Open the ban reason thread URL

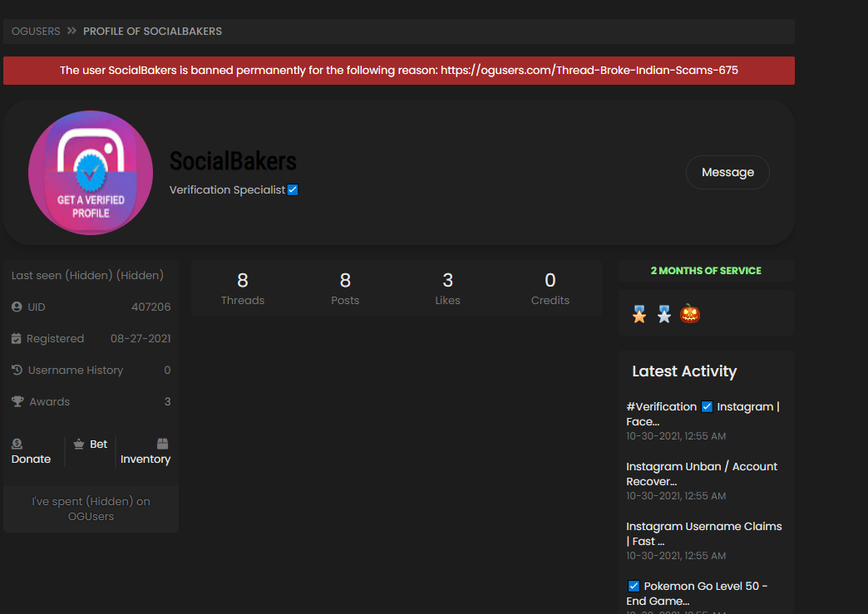coord(589,71)
